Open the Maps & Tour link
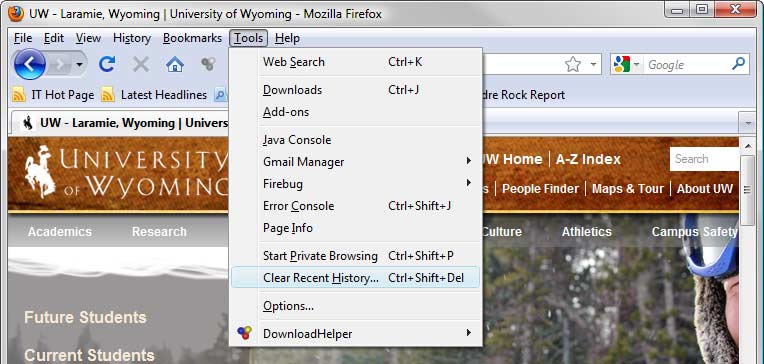Viewport: 764px width, 364px height. click(628, 189)
